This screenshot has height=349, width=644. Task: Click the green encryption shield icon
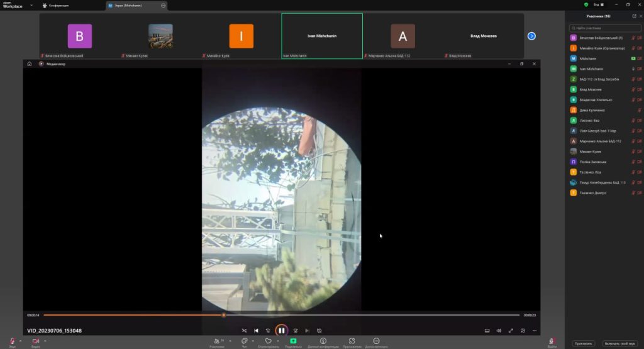tap(586, 4)
